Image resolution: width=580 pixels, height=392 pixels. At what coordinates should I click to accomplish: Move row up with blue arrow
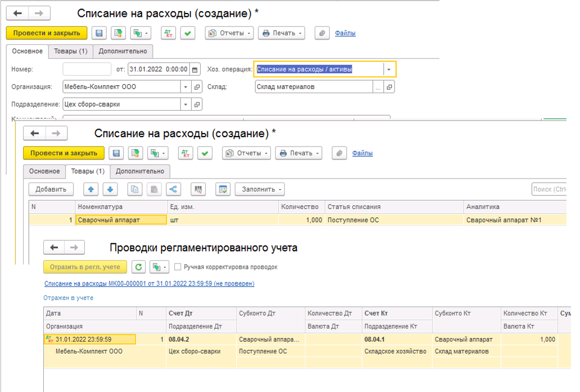[91, 189]
